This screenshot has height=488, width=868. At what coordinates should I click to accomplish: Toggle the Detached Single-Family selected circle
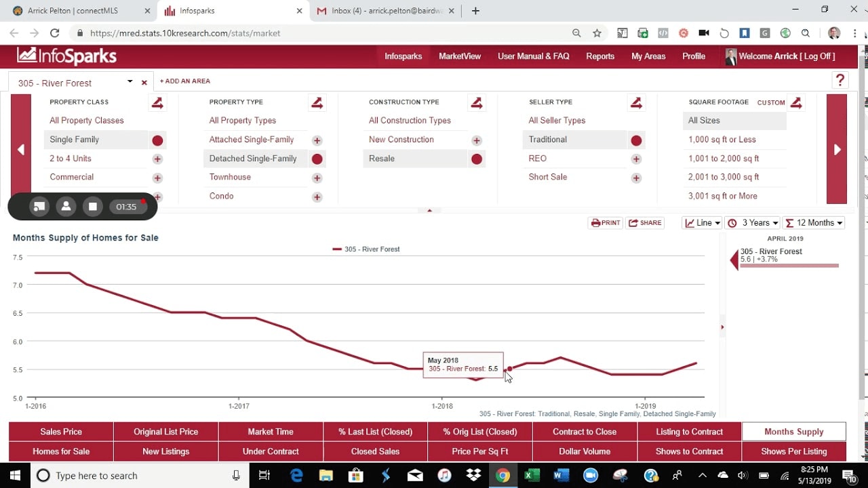coord(317,159)
